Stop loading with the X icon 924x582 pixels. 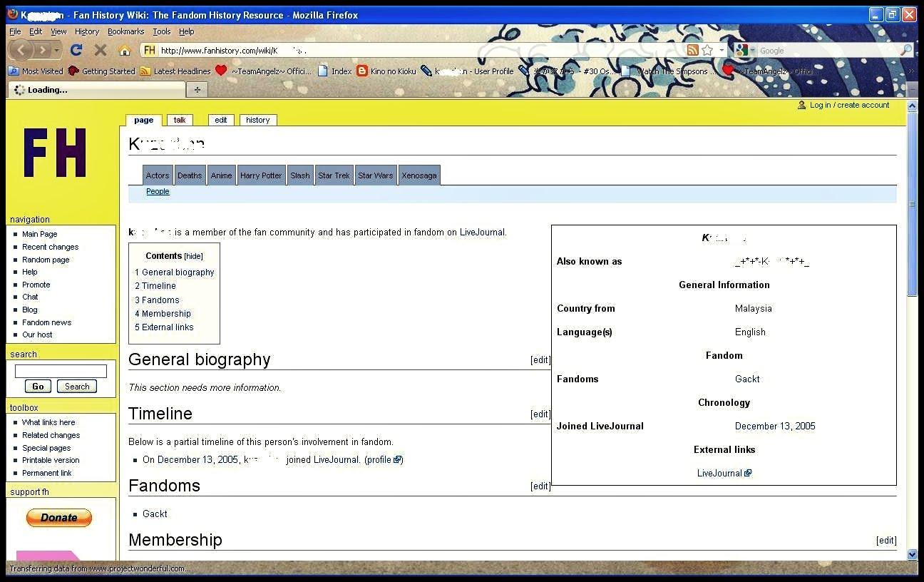[x=101, y=50]
